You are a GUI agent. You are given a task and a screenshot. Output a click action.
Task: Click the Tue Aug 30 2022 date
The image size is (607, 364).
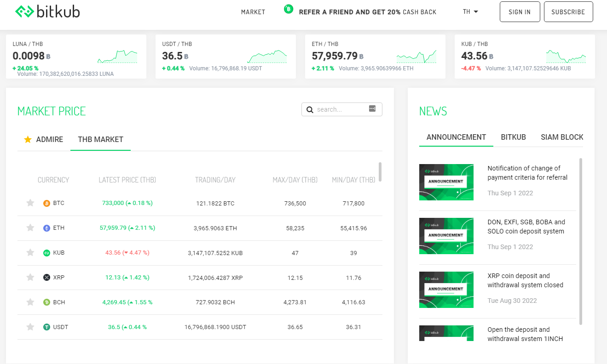click(x=512, y=301)
